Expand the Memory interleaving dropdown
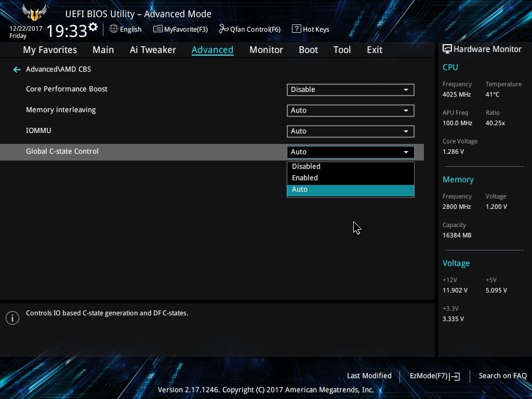The width and height of the screenshot is (532, 399). [351, 111]
